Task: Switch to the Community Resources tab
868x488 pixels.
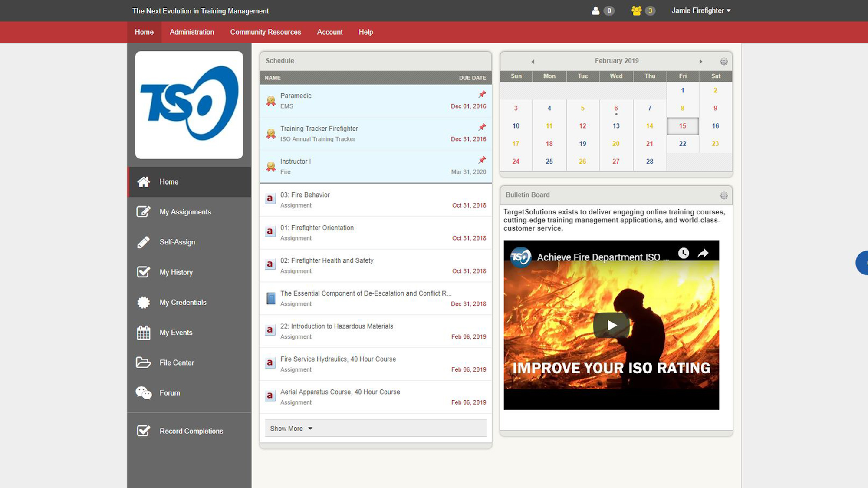Action: tap(265, 32)
